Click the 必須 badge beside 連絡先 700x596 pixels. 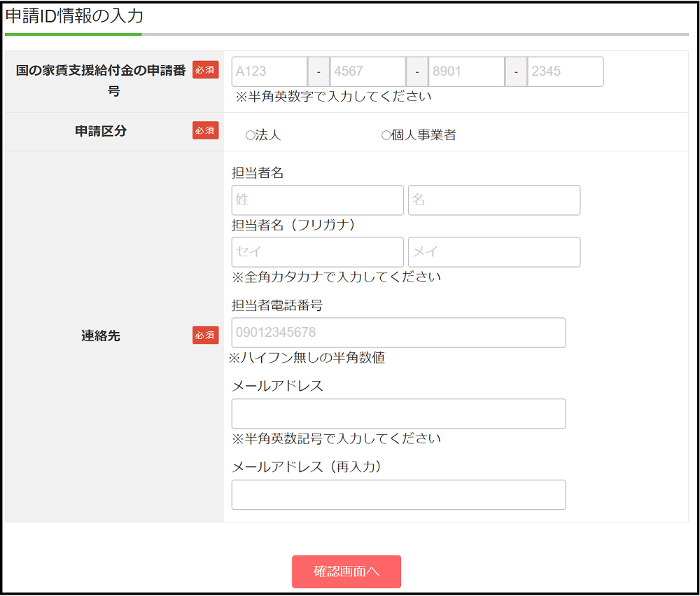[x=205, y=335]
